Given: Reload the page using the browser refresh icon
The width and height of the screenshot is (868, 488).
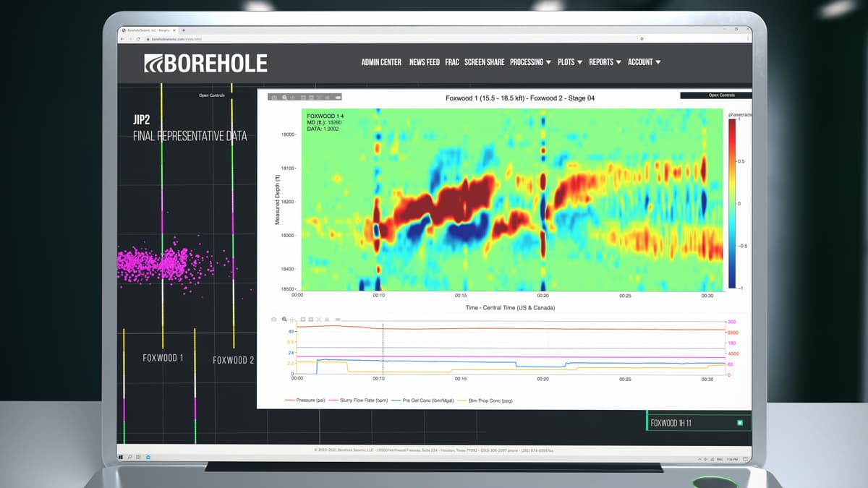Looking at the screenshot, I should (x=140, y=38).
